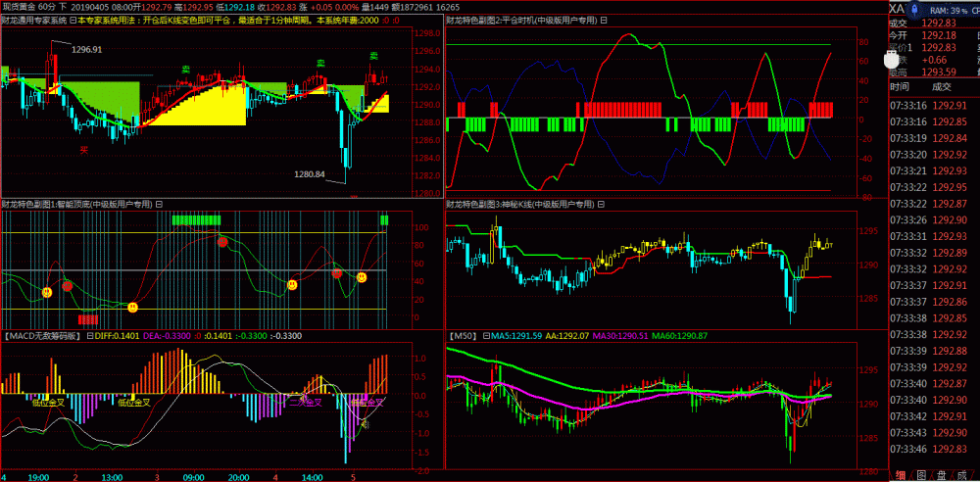Click the 09:00 time axis label
This screenshot has width=980, height=482.
coord(193,477)
